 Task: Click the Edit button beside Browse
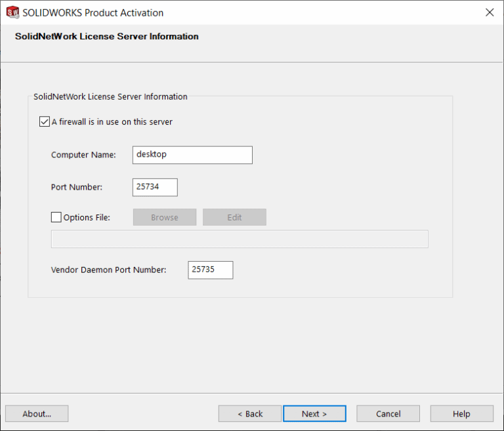[234, 217]
